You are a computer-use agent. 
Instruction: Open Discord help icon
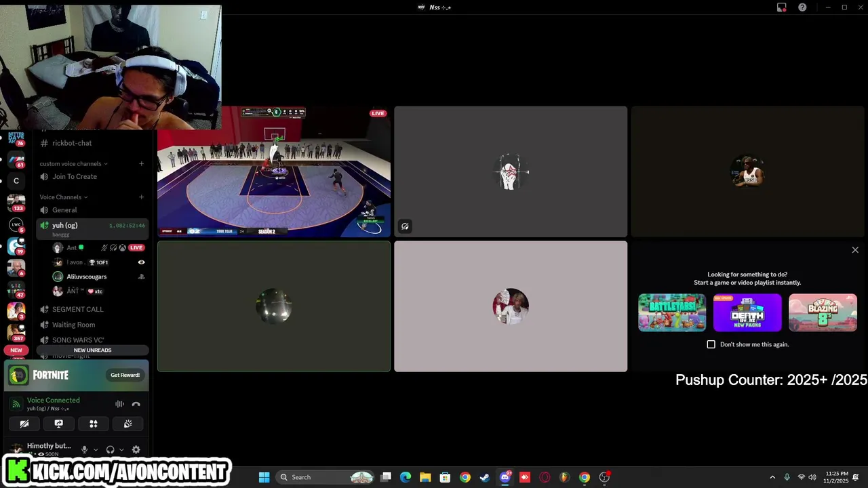[802, 7]
